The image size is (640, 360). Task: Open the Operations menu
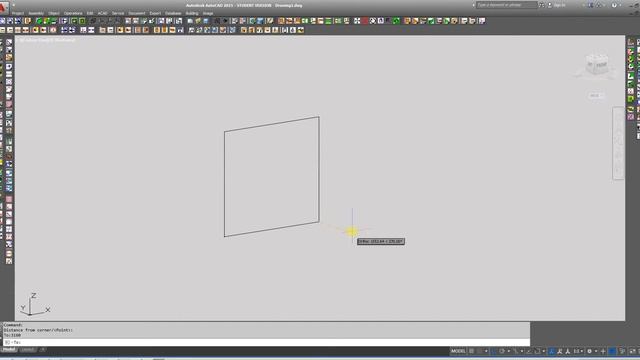click(73, 13)
